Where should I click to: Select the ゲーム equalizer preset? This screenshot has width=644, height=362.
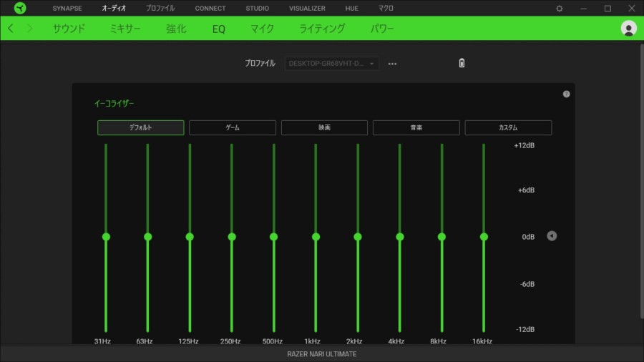point(233,127)
